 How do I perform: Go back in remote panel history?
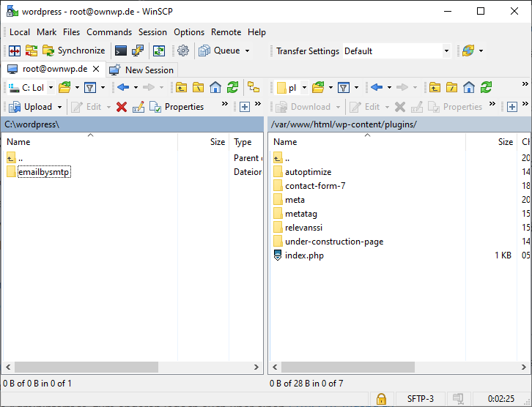point(376,87)
